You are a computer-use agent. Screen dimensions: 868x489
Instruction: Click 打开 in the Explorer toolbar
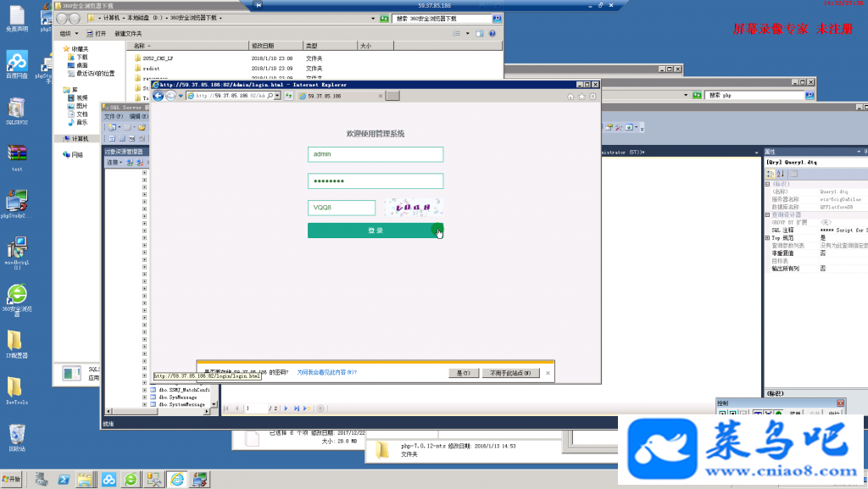tap(97, 34)
